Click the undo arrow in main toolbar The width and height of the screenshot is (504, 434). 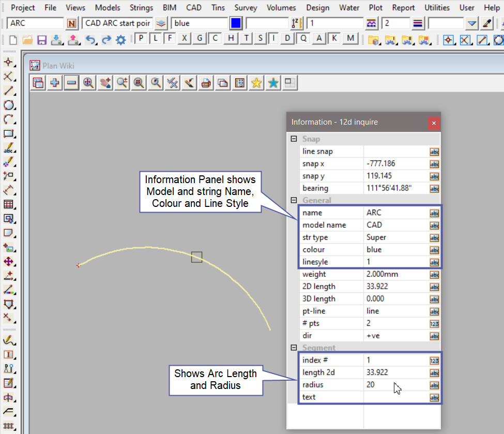[90, 40]
